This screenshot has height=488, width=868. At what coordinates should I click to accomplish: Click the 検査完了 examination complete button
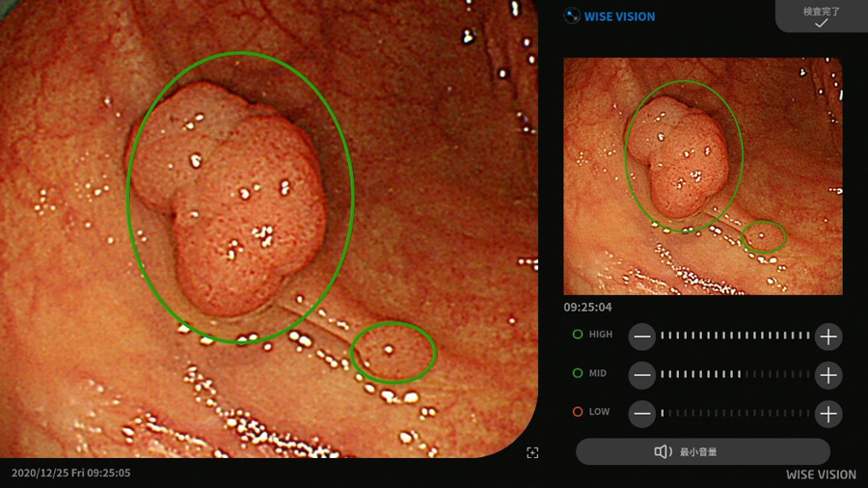coord(822,16)
